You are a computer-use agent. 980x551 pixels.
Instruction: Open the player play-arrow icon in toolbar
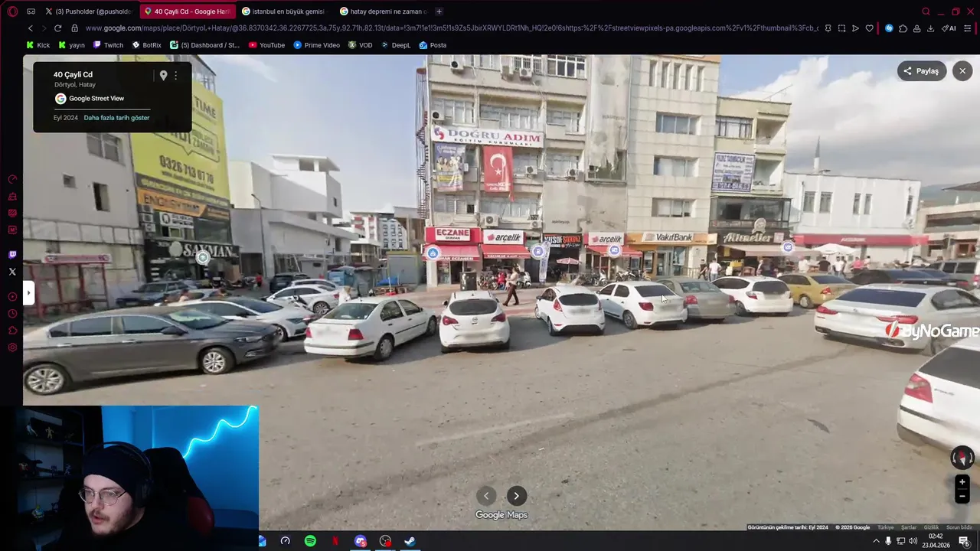pos(855,28)
